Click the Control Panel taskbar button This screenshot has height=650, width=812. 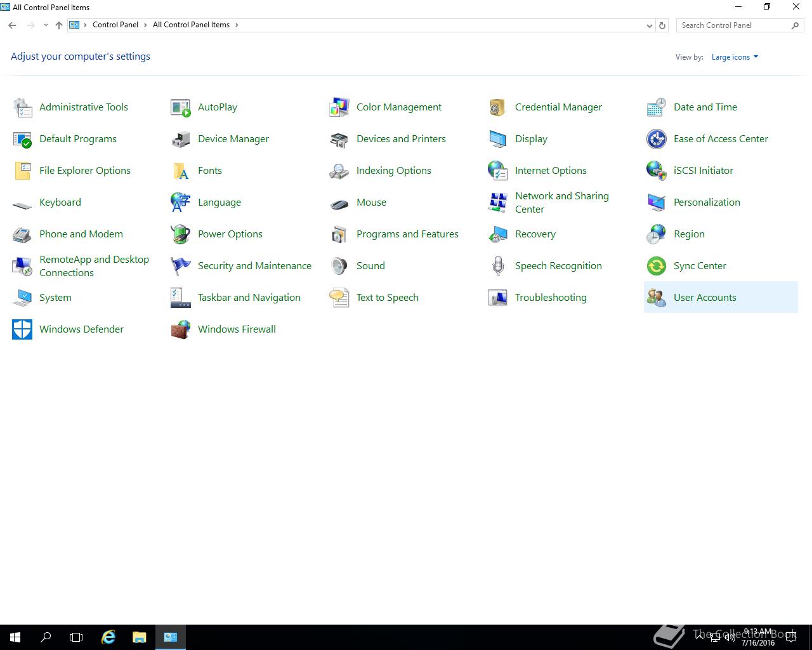(x=171, y=637)
